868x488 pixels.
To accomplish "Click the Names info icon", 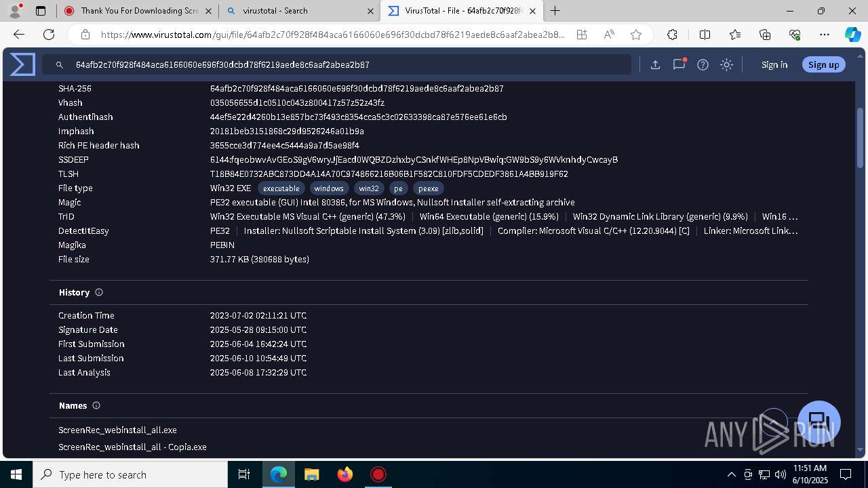I will pos(96,405).
